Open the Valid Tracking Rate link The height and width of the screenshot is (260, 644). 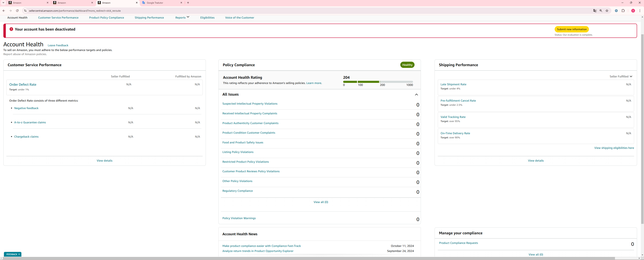tap(453, 117)
